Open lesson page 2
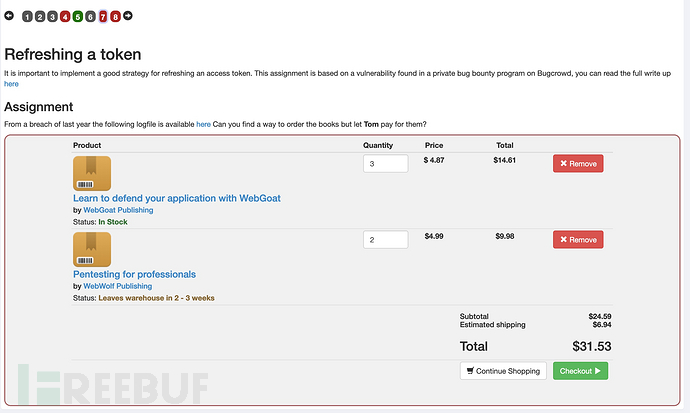This screenshot has height=413, width=690. click(40, 16)
